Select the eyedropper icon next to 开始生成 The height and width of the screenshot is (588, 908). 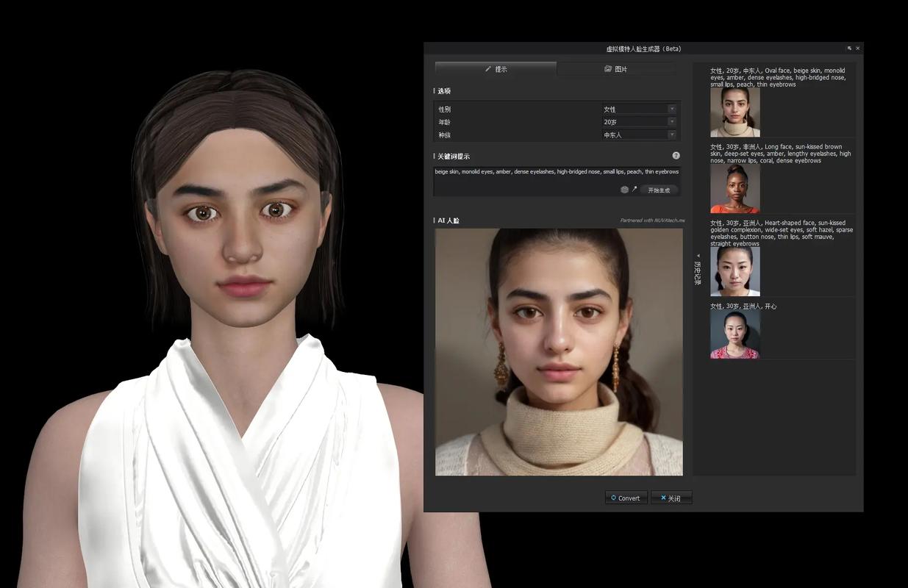click(x=632, y=189)
